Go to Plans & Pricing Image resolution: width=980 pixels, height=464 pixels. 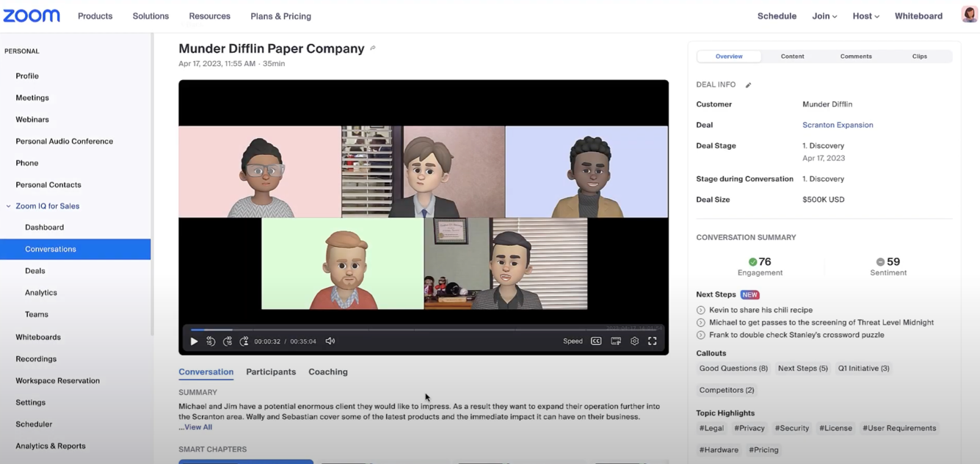(x=280, y=16)
